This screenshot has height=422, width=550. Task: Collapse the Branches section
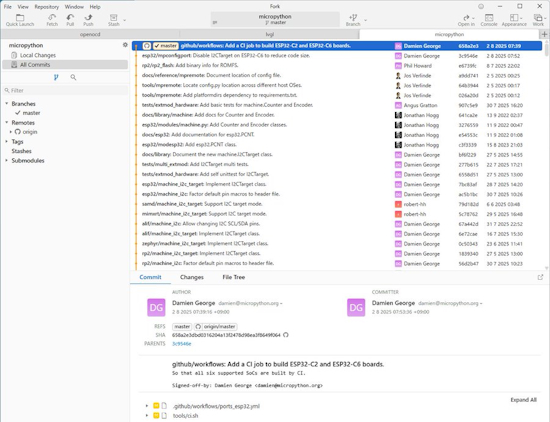pyautogui.click(x=7, y=103)
